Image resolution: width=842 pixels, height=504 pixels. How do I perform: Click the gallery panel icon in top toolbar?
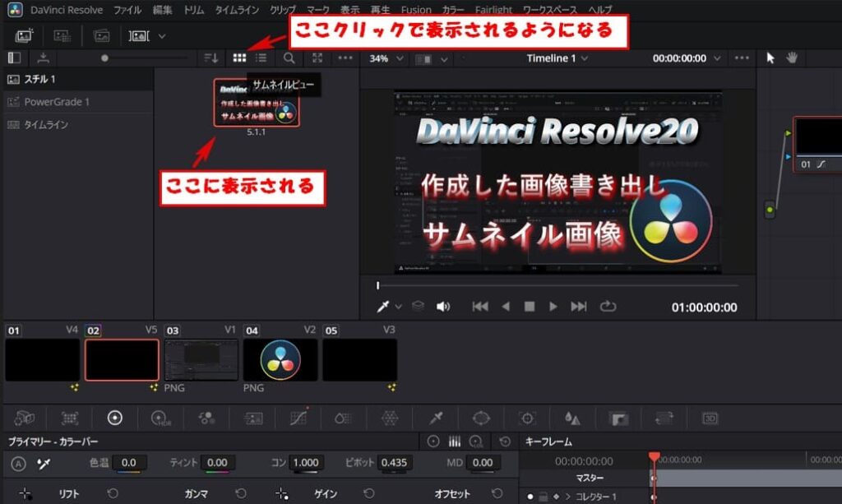24,36
